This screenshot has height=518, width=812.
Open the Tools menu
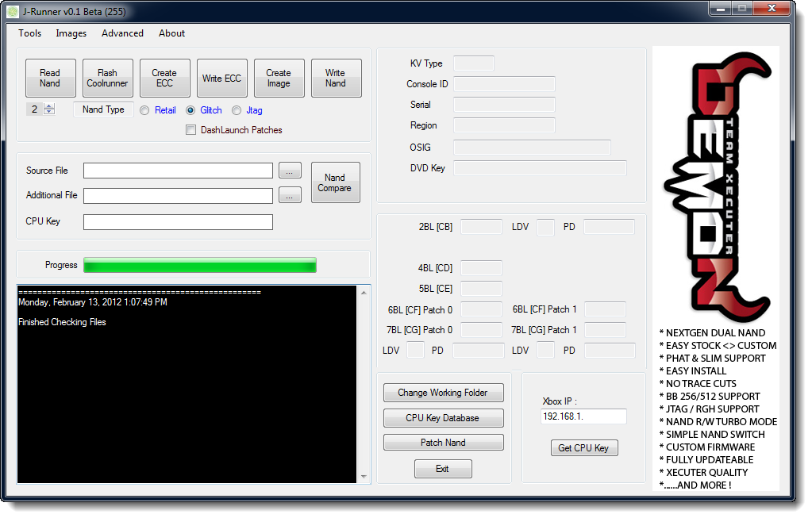30,33
